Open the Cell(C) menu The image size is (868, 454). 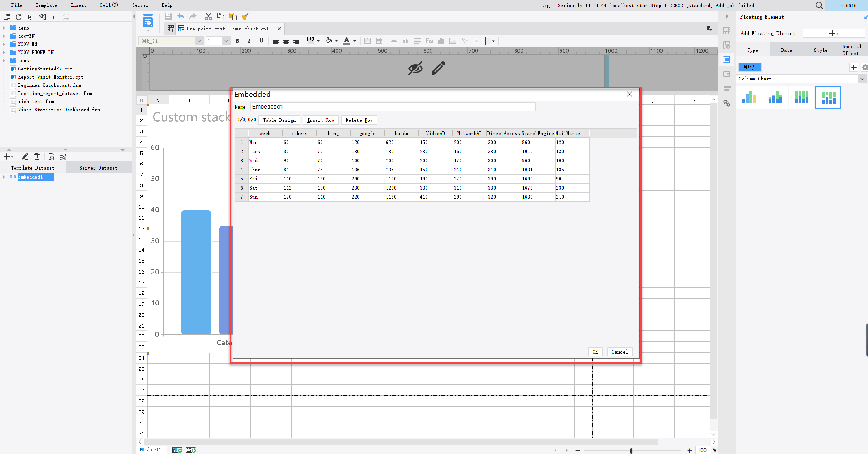tap(109, 5)
